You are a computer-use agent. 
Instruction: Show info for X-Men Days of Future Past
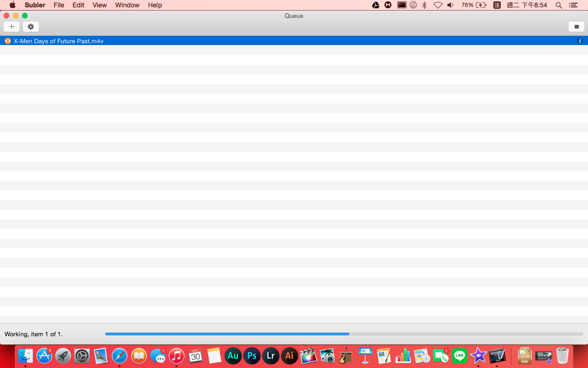coord(580,41)
